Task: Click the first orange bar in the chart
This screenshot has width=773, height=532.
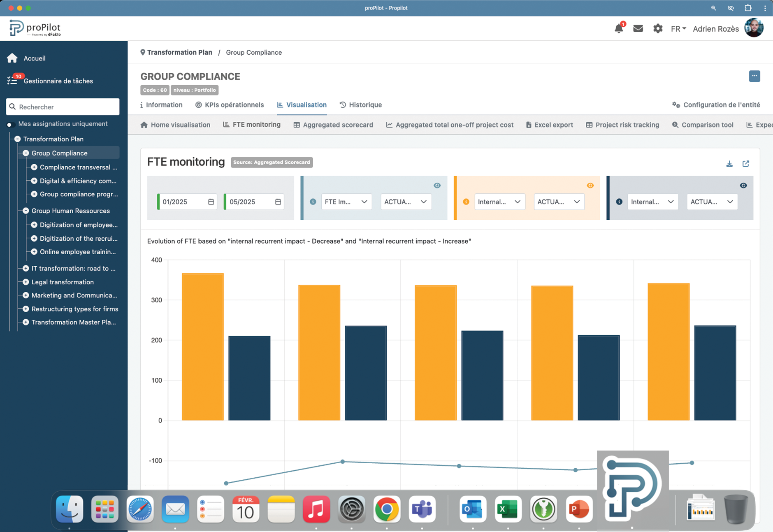Action: point(202,346)
